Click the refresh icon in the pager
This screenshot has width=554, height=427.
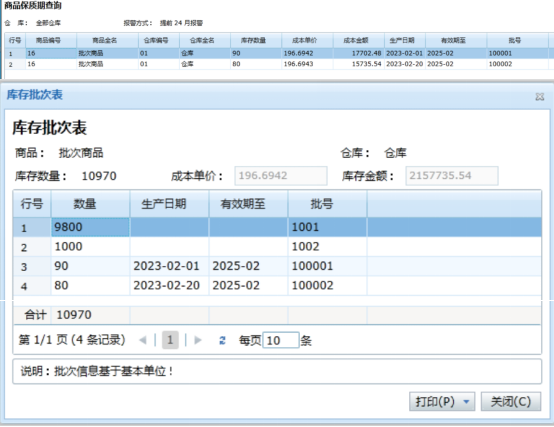(222, 340)
